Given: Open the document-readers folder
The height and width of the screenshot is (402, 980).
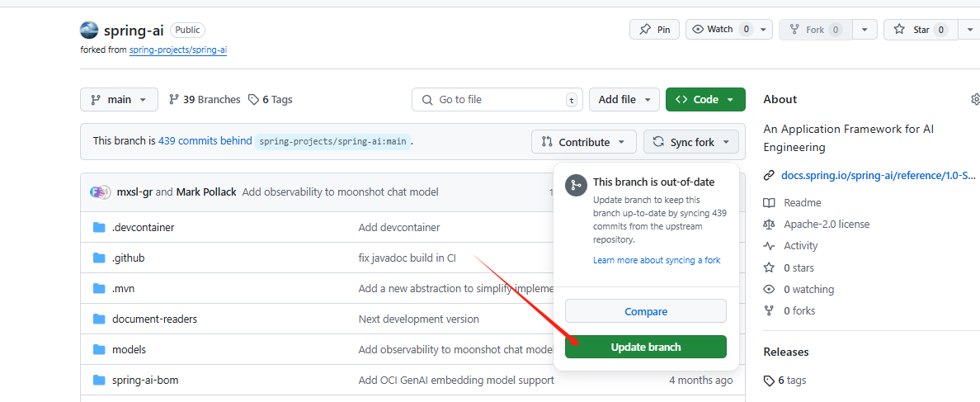Looking at the screenshot, I should click(154, 319).
